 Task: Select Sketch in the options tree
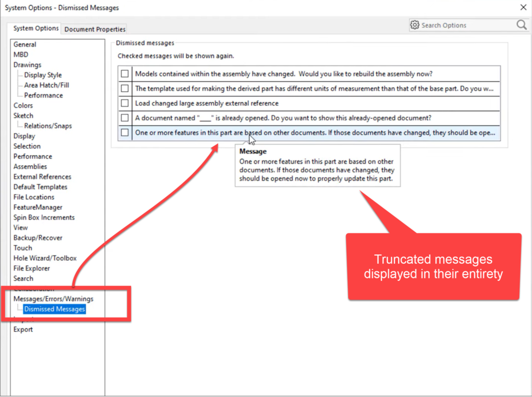click(23, 116)
